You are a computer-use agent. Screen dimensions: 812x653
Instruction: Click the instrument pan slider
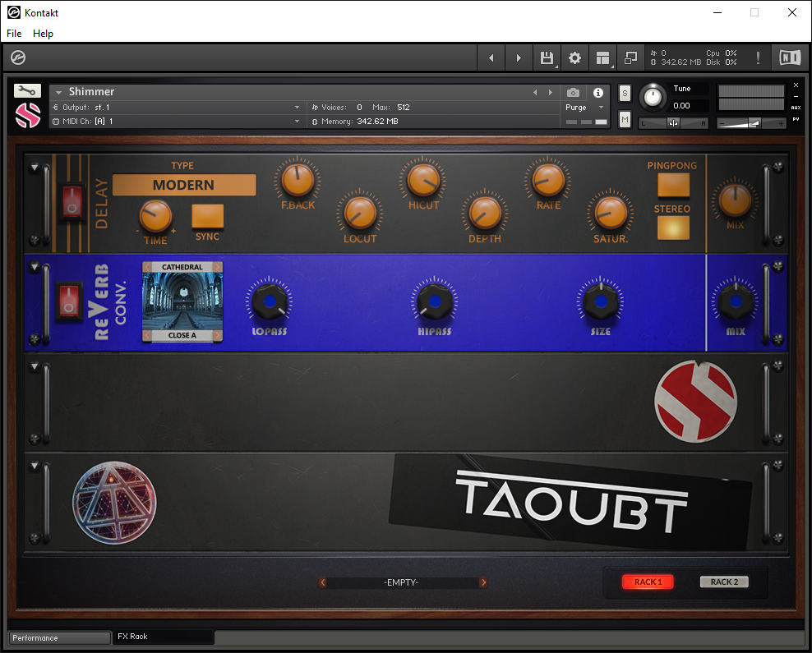[673, 123]
